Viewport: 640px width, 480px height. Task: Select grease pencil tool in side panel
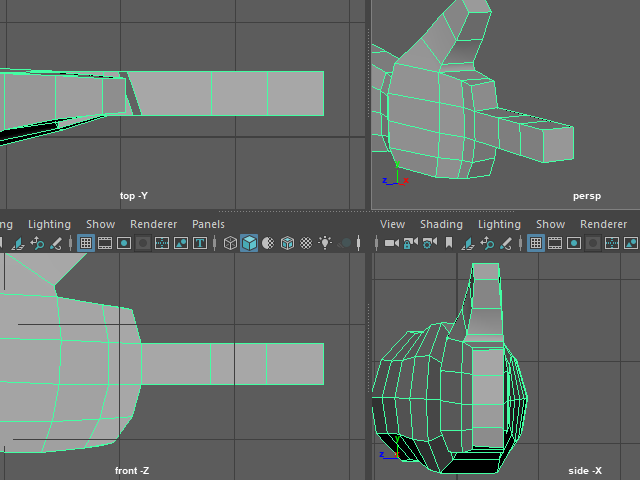coord(507,243)
